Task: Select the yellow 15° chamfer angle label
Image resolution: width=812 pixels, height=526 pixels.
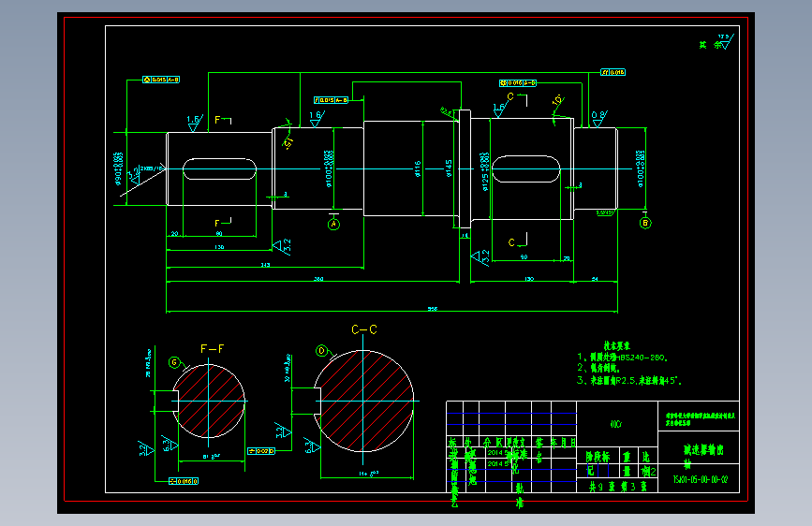Action: click(289, 142)
